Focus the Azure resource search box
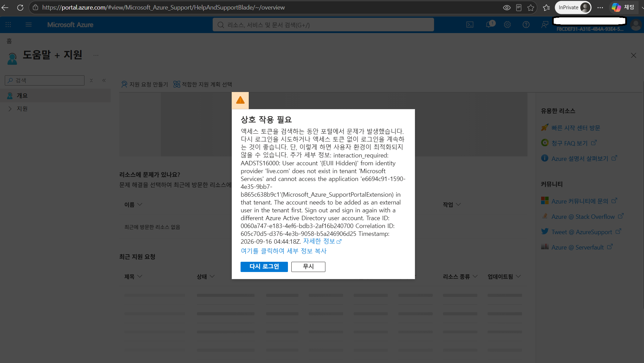644x363 pixels. [x=323, y=25]
